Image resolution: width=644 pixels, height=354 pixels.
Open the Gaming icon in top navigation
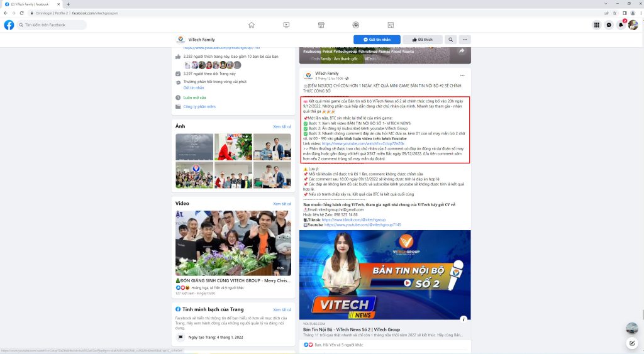pos(391,25)
